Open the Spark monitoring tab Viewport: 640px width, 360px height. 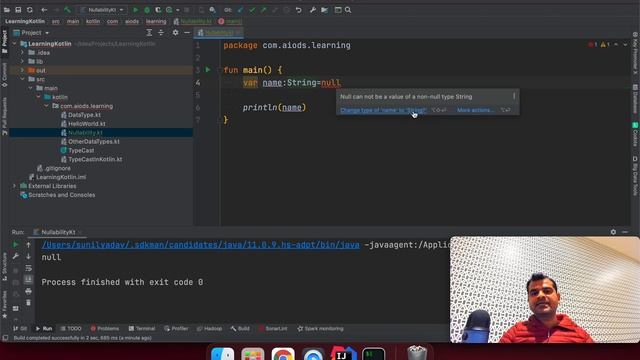coord(320,329)
